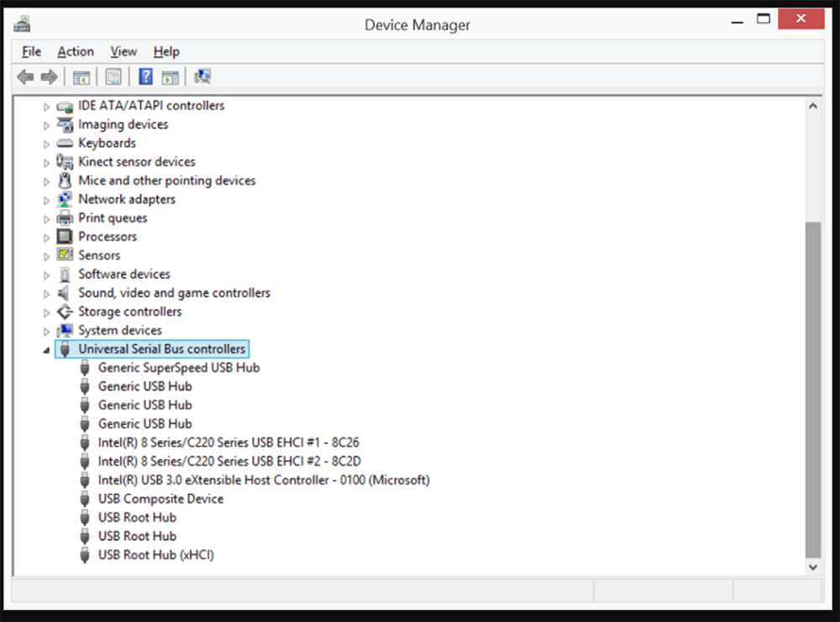Click the Forward navigation arrow
The image size is (840, 622).
50,76
